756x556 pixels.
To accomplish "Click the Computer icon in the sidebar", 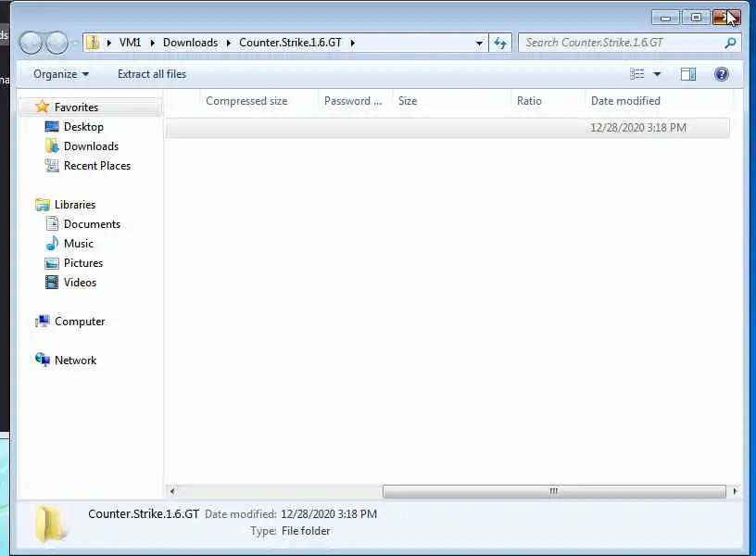I will (x=43, y=322).
